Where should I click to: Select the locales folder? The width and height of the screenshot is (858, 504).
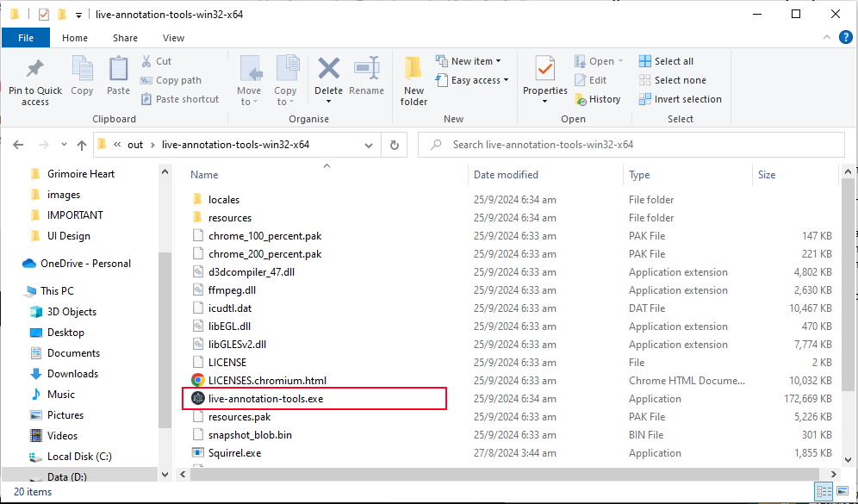pos(224,200)
